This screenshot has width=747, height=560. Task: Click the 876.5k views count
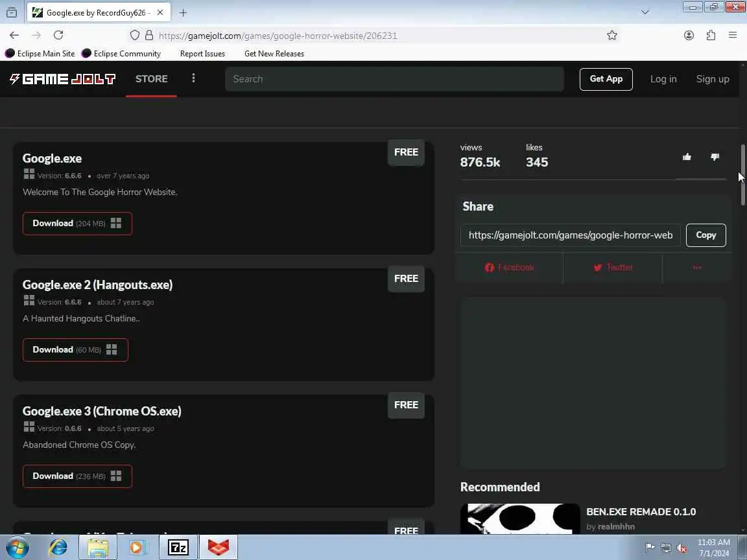tap(480, 163)
